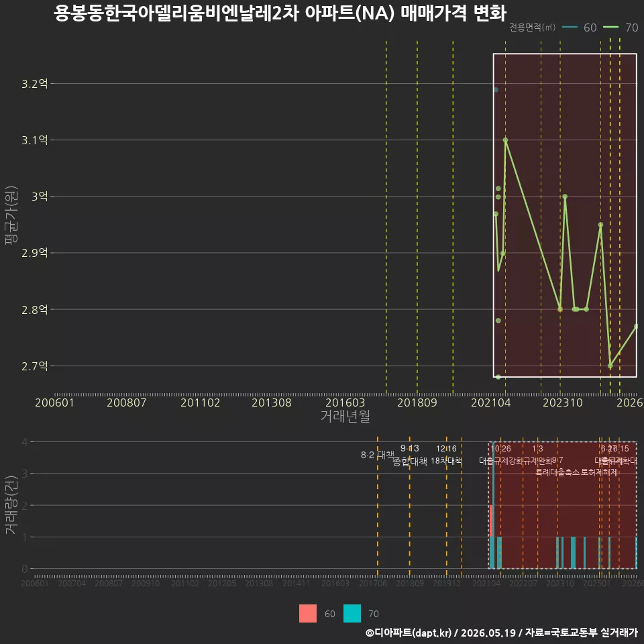644x644 pixels.
Task: Click the 202310 tick on price chart
Action: tap(563, 402)
